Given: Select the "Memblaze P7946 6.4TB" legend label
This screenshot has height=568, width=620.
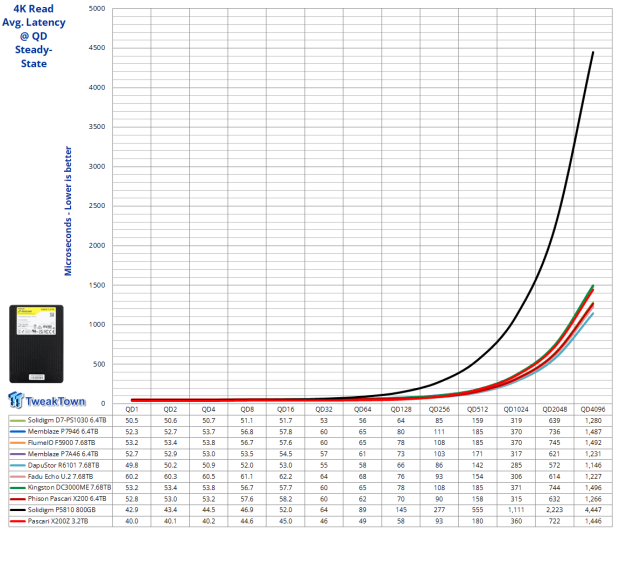Looking at the screenshot, I should tap(63, 432).
